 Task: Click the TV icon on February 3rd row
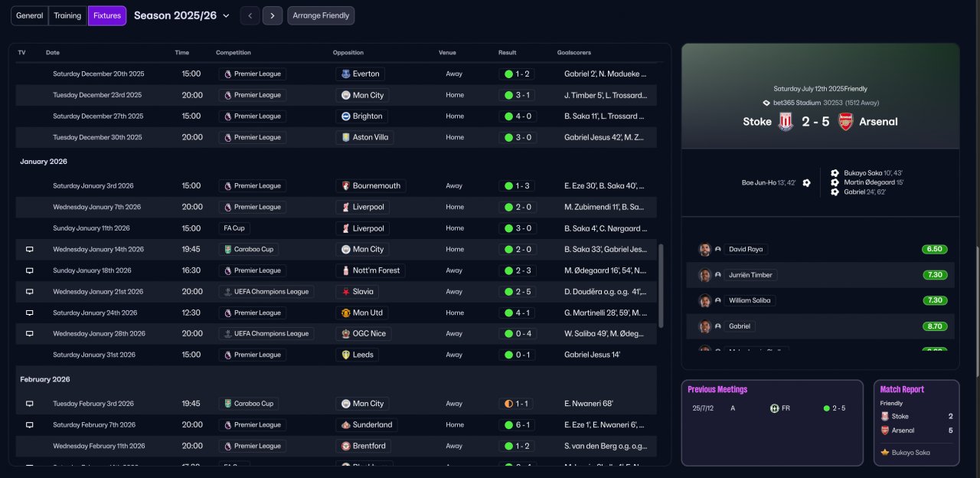(30, 404)
